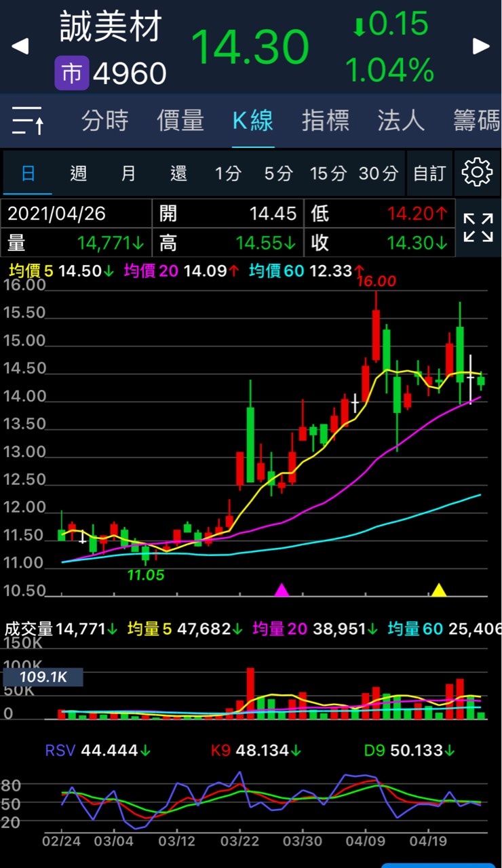The height and width of the screenshot is (868, 502).
Task: Select the 30分 interval
Action: 378,174
